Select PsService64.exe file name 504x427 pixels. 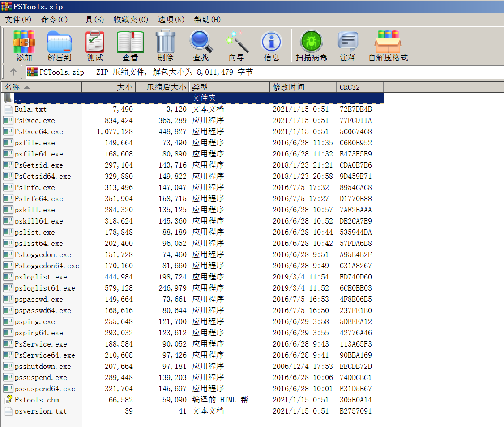point(45,355)
